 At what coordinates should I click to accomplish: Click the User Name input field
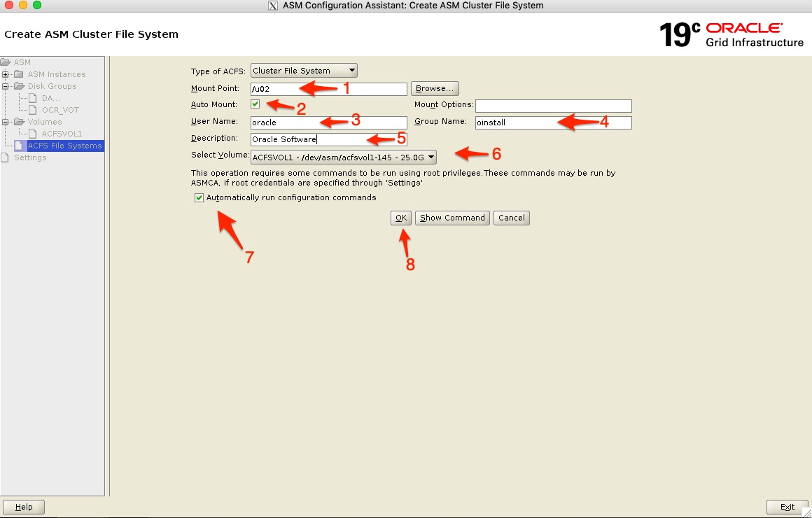329,122
